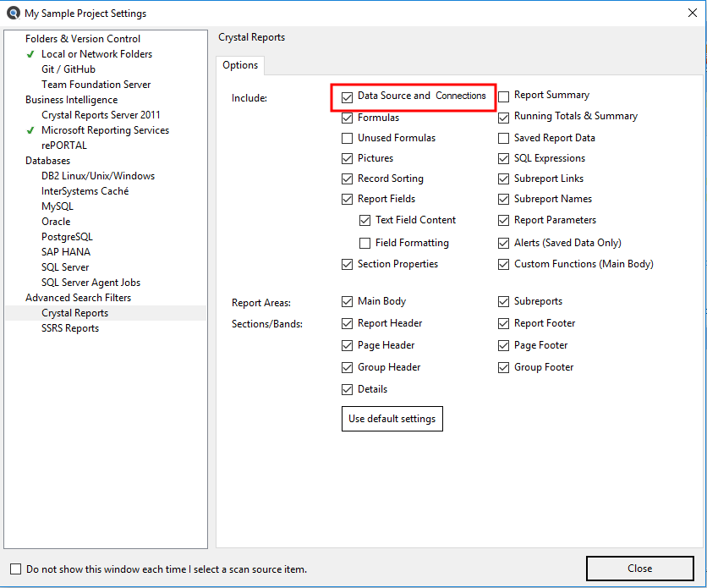Uncheck the Subreports report area
707x588 pixels.
(x=504, y=302)
